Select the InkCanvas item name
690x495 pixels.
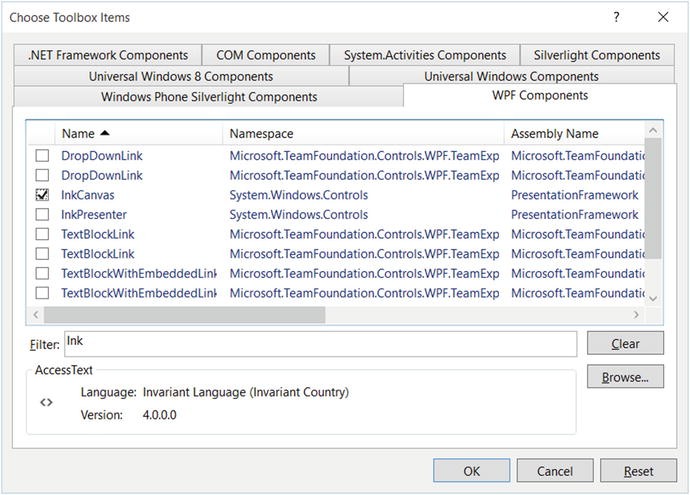click(88, 195)
